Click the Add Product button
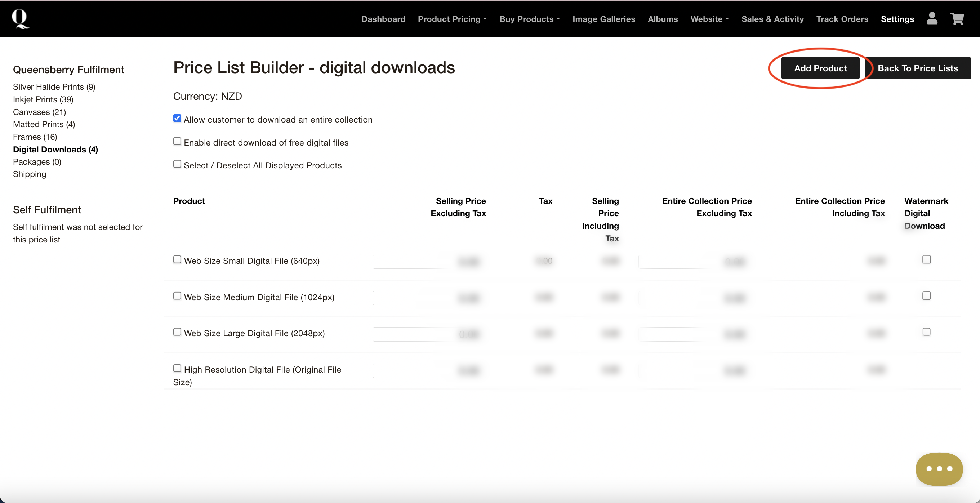Image resolution: width=980 pixels, height=503 pixels. (820, 68)
